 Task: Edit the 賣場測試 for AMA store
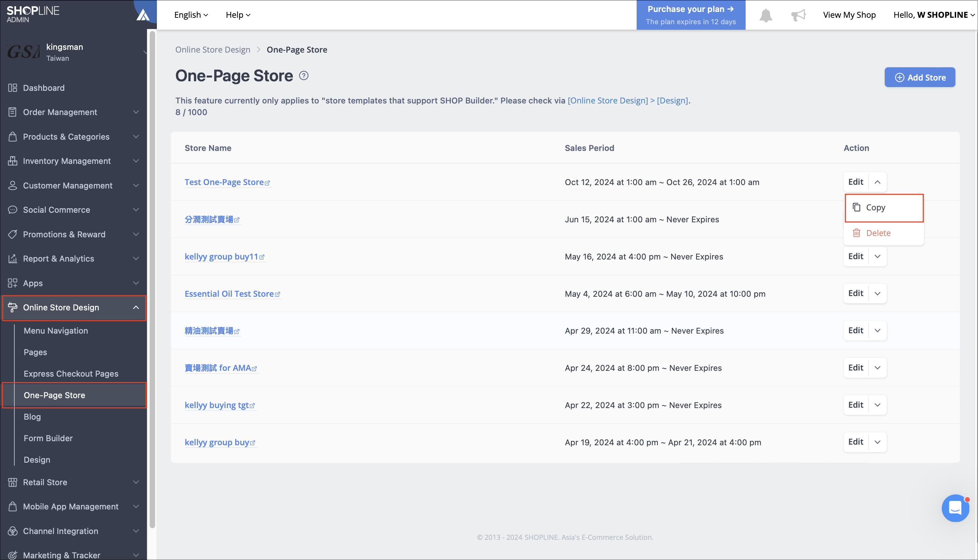pos(856,368)
